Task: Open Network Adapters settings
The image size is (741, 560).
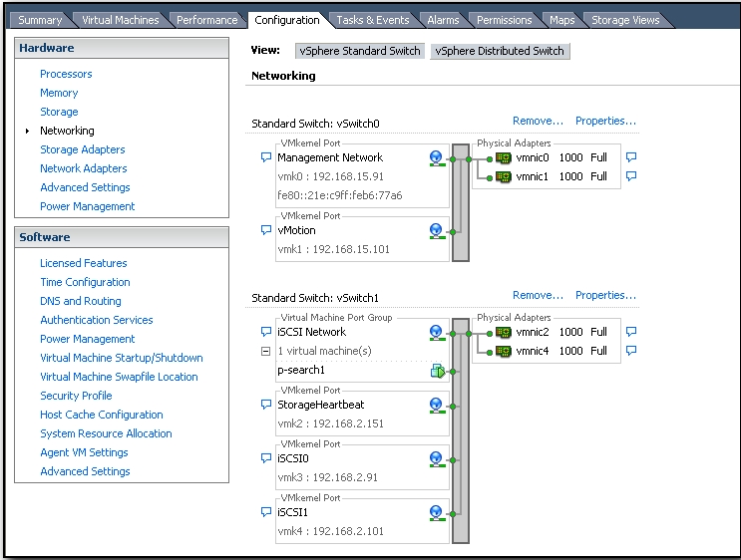Action: (84, 168)
